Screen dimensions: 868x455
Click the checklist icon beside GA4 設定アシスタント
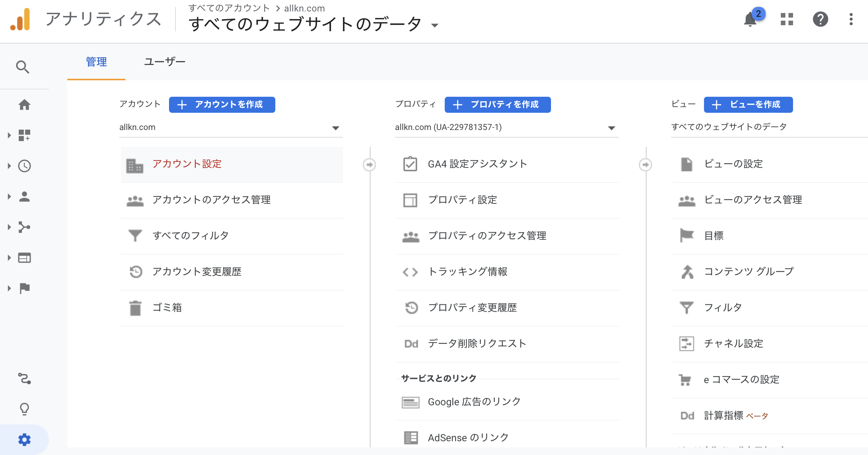tap(410, 164)
